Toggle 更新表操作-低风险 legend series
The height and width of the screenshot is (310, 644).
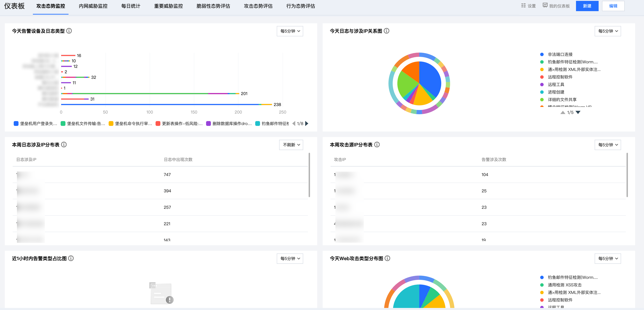[179, 123]
